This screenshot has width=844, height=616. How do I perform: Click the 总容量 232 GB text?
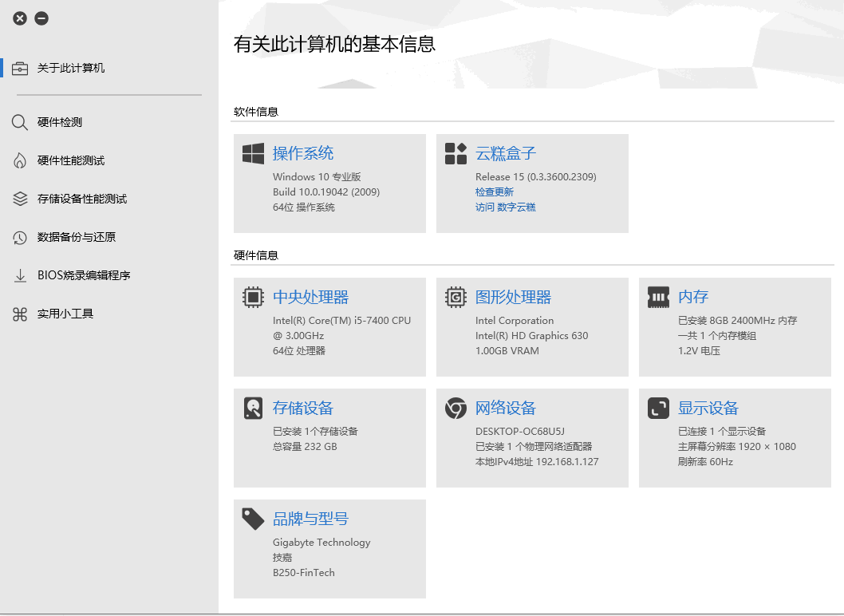point(305,446)
